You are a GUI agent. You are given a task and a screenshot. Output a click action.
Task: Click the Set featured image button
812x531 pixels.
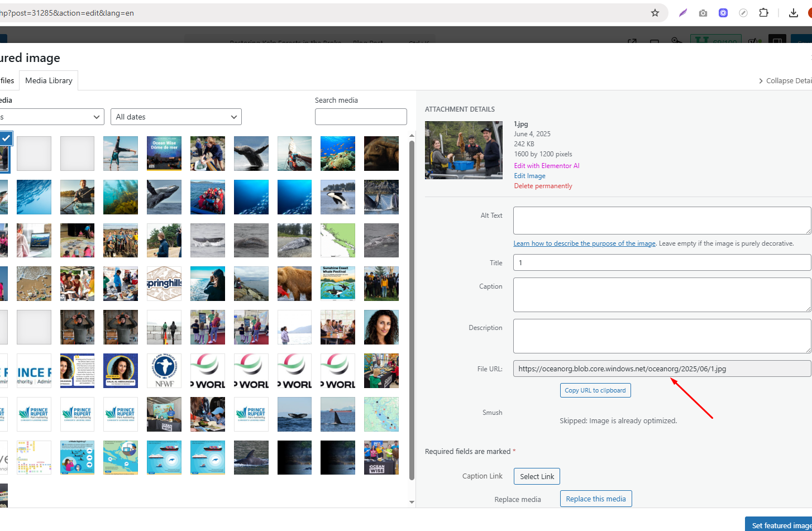[779, 525]
